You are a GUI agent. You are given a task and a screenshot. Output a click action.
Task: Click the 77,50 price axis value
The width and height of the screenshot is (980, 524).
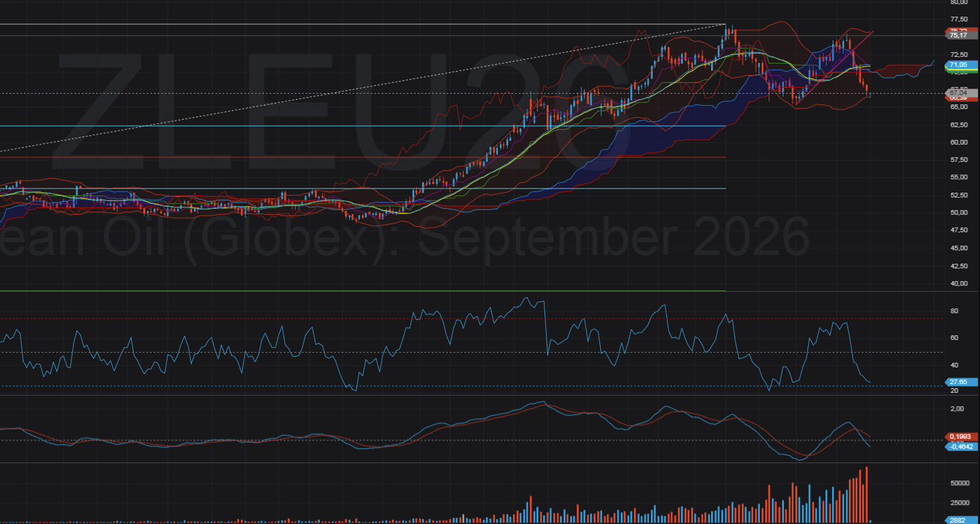[959, 19]
